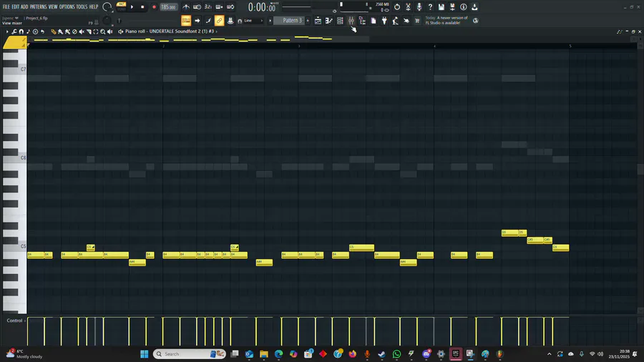Open the HELP menu
Screen dimensions: 644x362
pos(94,7)
